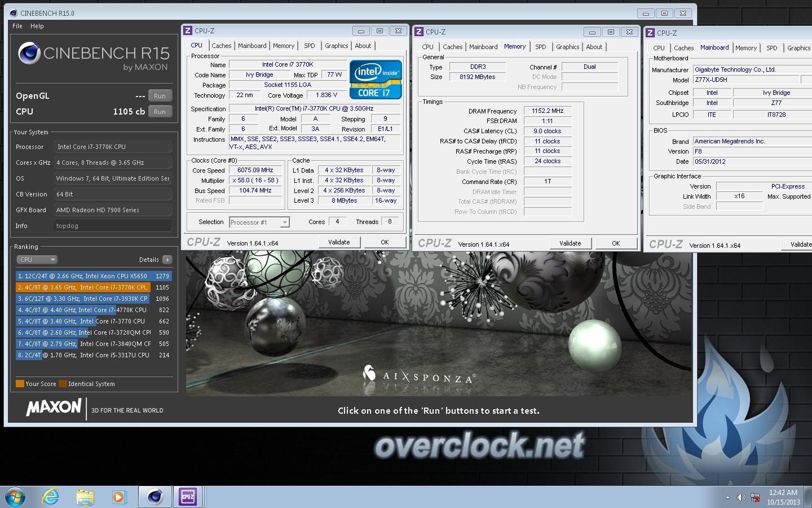
Task: Click the Intel Core i7 logo badge
Action: pyautogui.click(x=376, y=80)
